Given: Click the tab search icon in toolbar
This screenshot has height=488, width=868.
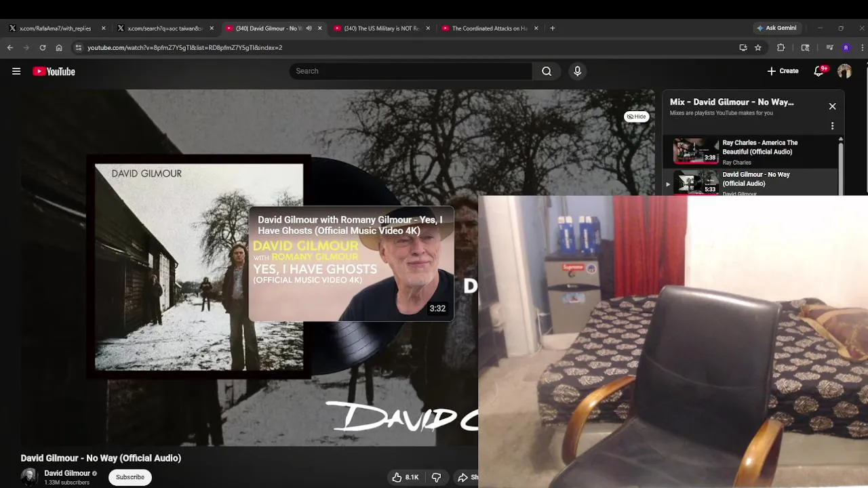Looking at the screenshot, I should 805,47.
